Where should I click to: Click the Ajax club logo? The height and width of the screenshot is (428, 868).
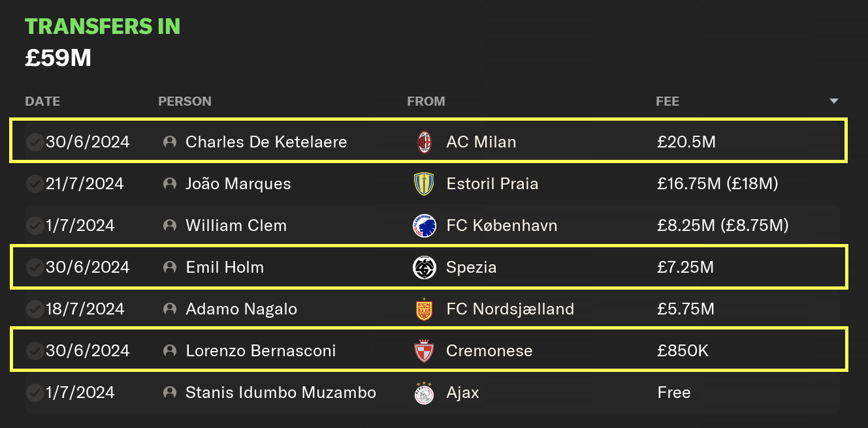click(x=425, y=393)
